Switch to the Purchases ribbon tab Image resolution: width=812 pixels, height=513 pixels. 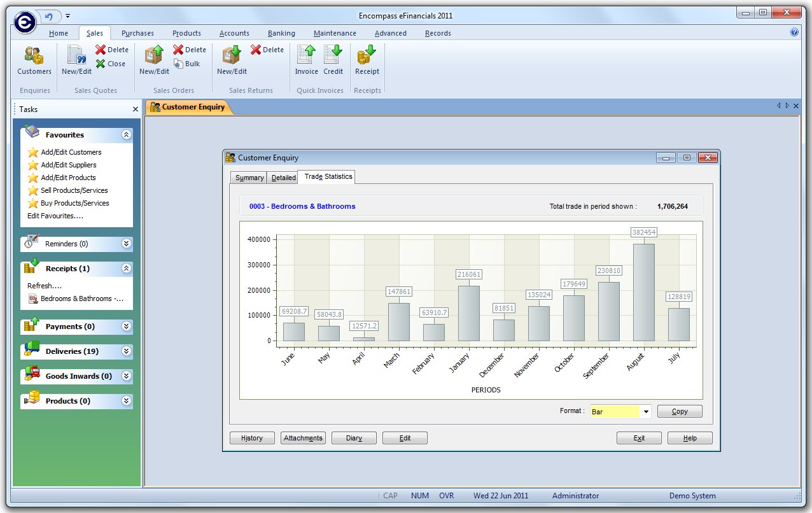pos(137,33)
